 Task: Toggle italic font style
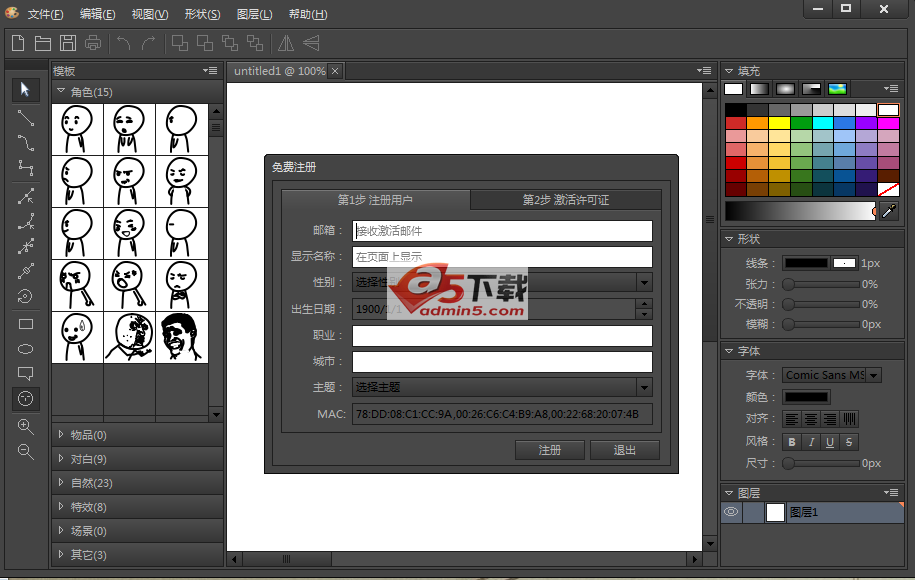[811, 442]
